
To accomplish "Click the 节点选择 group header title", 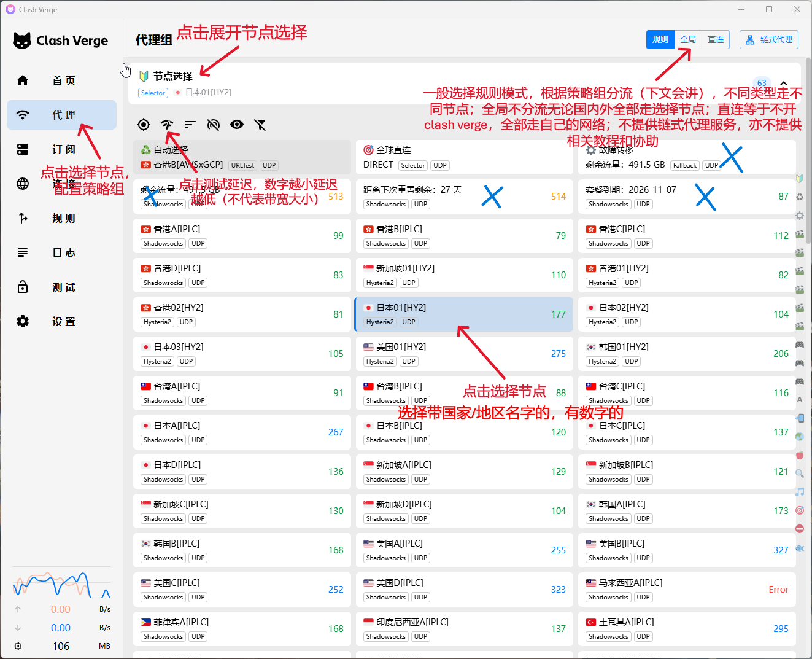I will tap(173, 76).
